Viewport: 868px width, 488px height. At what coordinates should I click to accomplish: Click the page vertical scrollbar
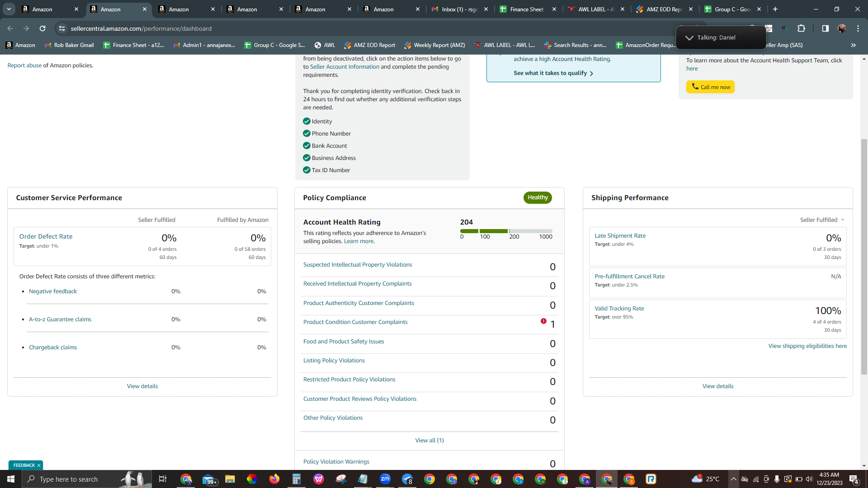click(864, 257)
